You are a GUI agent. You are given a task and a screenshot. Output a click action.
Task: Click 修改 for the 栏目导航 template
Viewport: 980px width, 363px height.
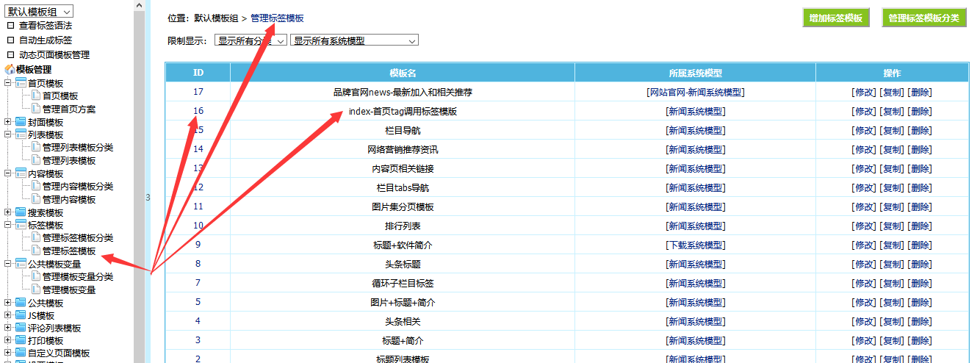864,131
